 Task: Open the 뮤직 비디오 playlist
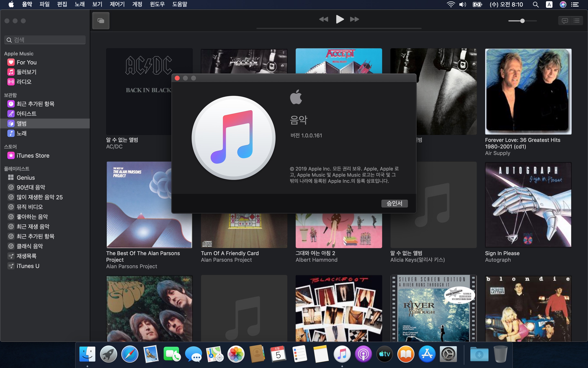click(x=45, y=207)
